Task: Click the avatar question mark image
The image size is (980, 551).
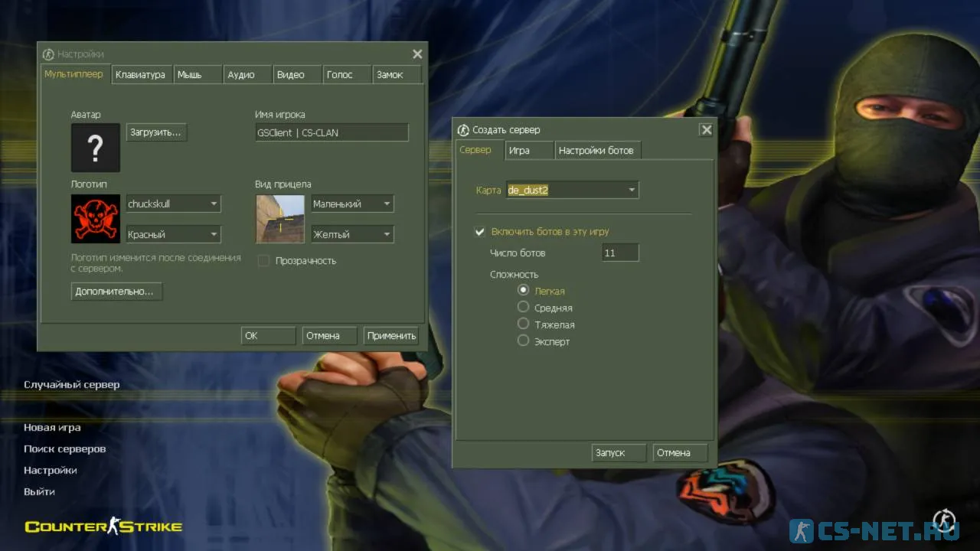Action: point(96,148)
